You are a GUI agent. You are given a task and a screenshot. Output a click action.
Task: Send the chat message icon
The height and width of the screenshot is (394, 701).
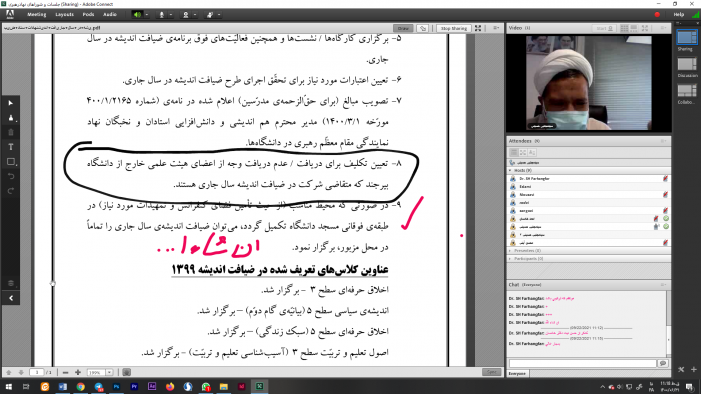click(663, 364)
